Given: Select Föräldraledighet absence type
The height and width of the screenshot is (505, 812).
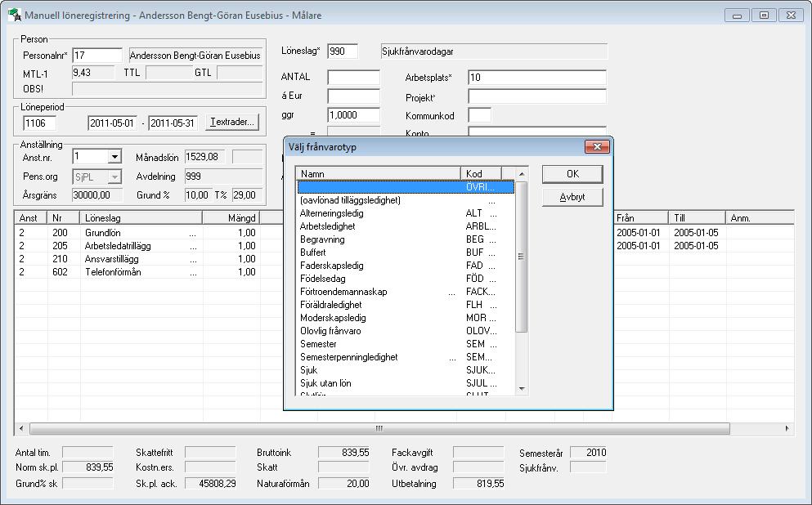Looking at the screenshot, I should coord(406,305).
